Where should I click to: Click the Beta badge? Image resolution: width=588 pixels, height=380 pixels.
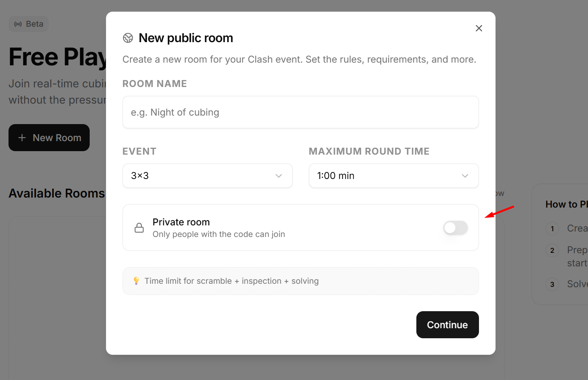(29, 24)
